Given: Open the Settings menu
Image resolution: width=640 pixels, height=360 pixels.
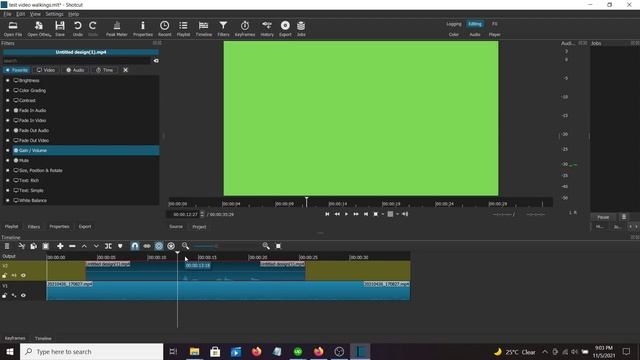Looking at the screenshot, I should click(54, 14).
